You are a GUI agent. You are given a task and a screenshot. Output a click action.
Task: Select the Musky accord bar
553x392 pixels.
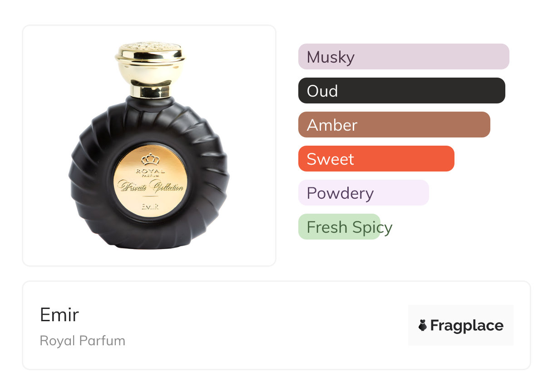(x=403, y=57)
